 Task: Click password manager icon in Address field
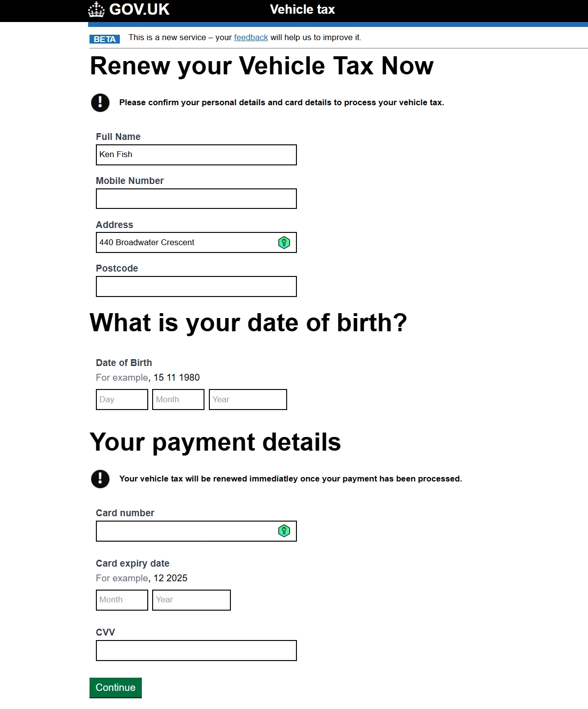click(x=284, y=243)
